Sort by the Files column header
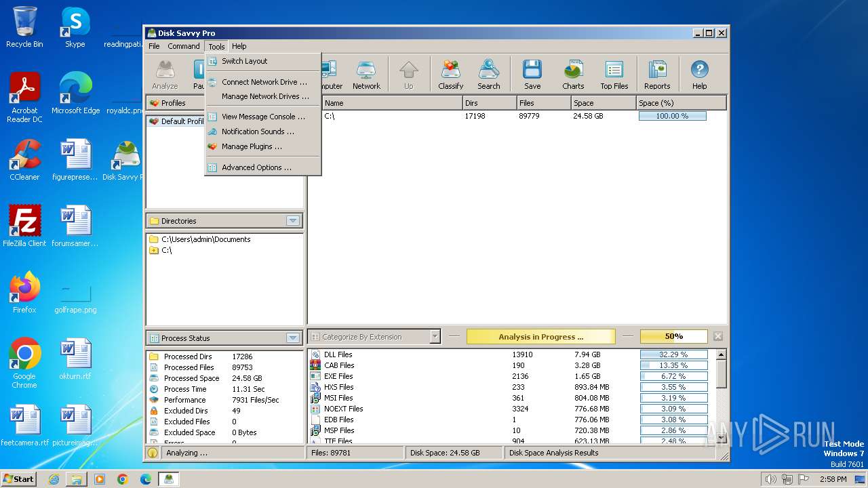This screenshot has width=868, height=488. click(544, 103)
